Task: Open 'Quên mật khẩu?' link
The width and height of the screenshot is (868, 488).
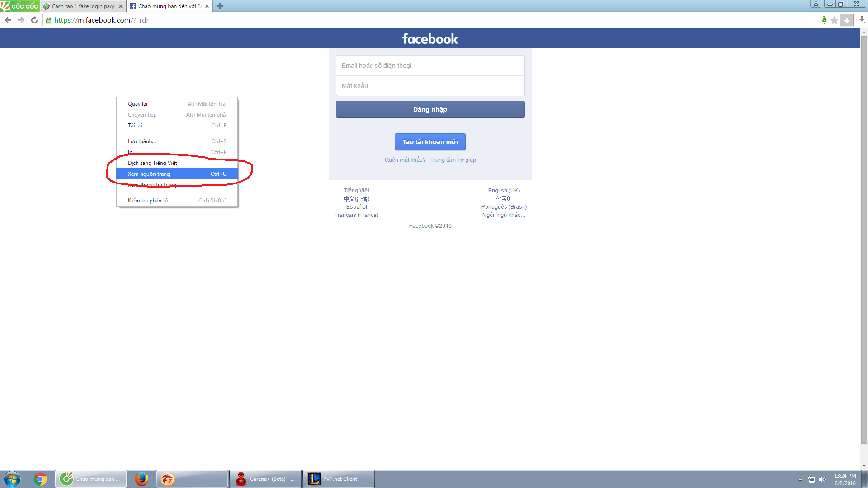Action: 405,160
